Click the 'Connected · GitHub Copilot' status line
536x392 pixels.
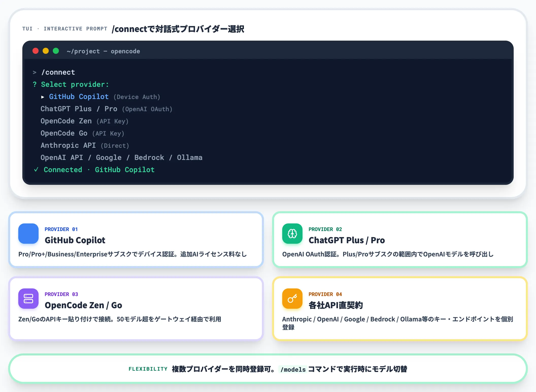[x=99, y=170]
